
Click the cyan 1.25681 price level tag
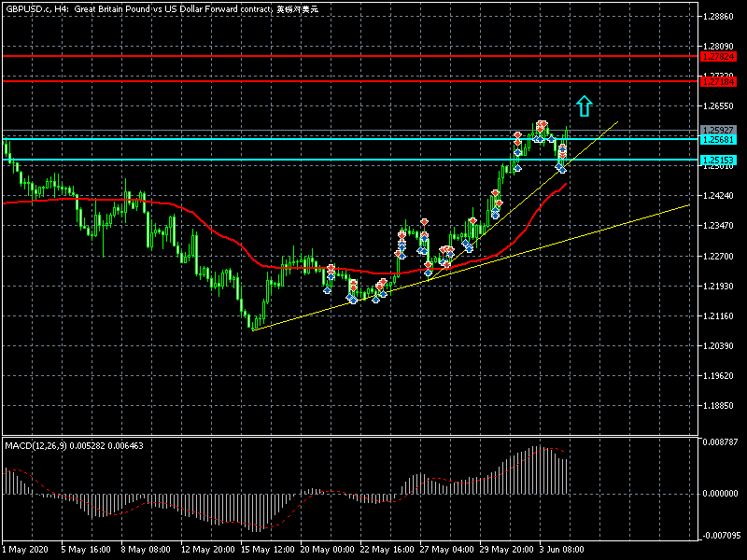pos(718,139)
